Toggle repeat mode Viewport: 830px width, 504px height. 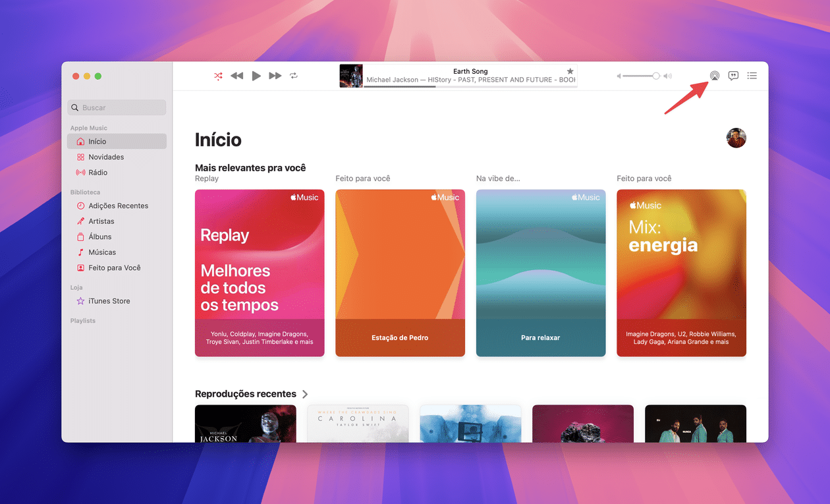[294, 76]
